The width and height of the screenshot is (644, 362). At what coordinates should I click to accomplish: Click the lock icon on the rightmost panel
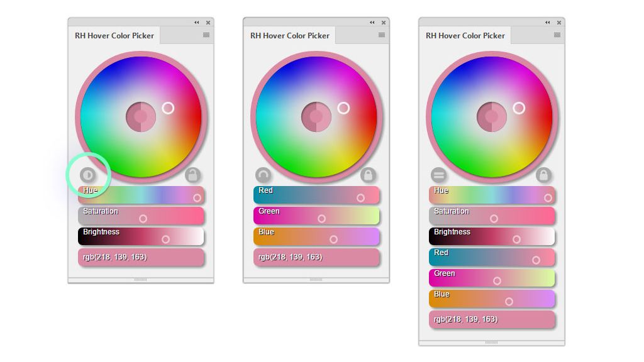click(545, 174)
